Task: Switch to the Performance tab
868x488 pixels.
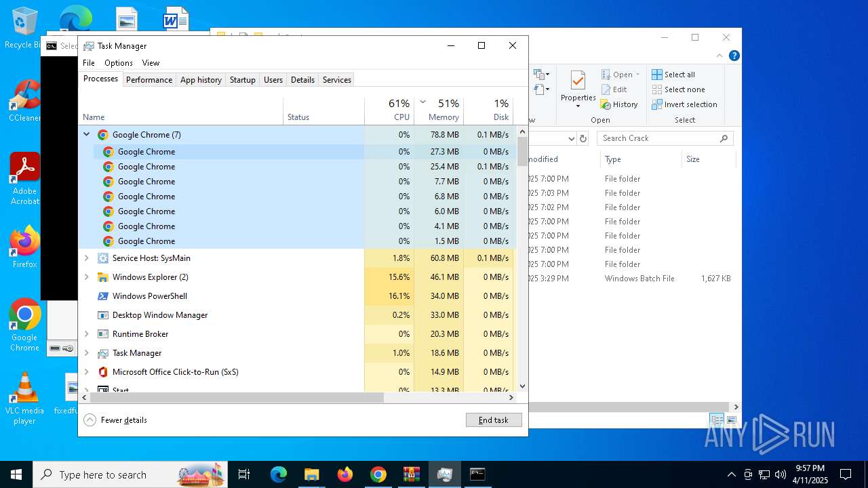Action: click(149, 80)
